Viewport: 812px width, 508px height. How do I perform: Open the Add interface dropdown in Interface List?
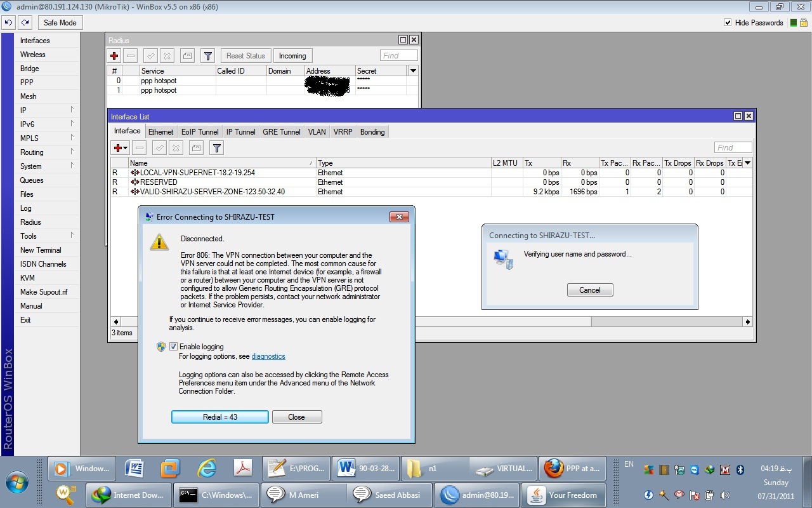(x=120, y=148)
